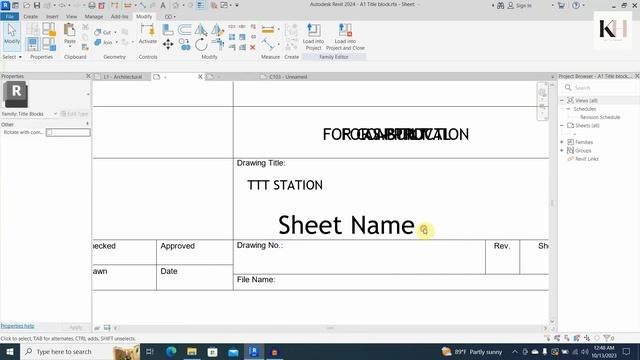640x360 pixels.
Task: Select Revit Links in Project Browser
Action: (587, 159)
